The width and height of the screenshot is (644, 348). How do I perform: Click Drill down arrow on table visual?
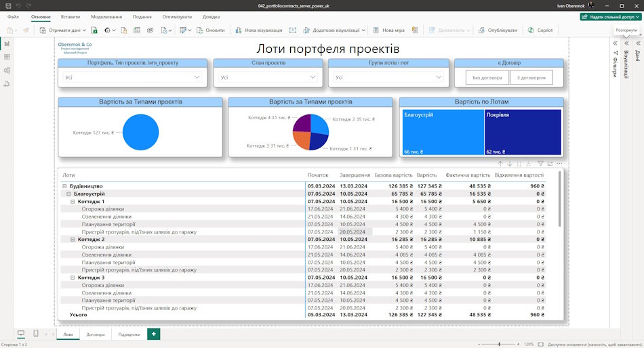pyautogui.click(x=510, y=164)
